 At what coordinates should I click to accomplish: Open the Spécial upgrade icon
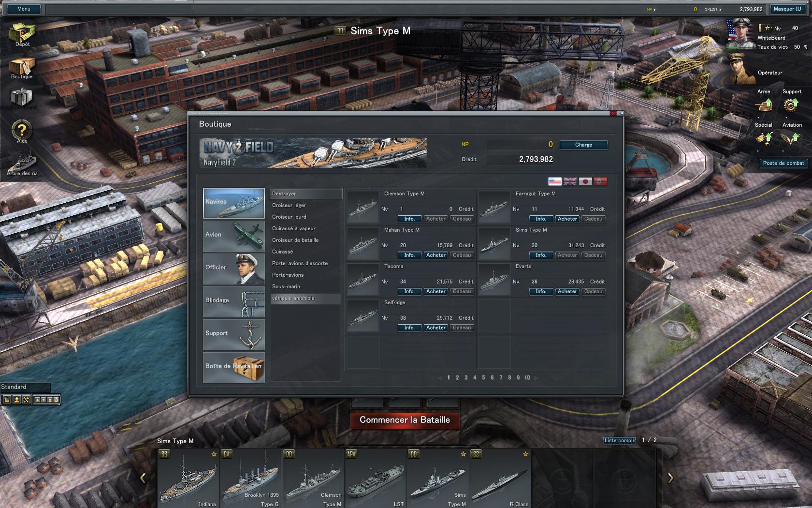tap(764, 138)
